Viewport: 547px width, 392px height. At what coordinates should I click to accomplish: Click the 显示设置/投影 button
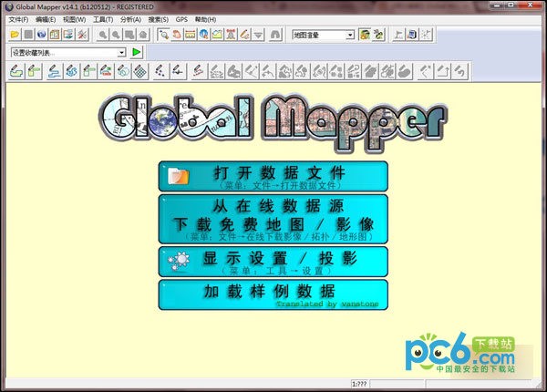tap(273, 262)
